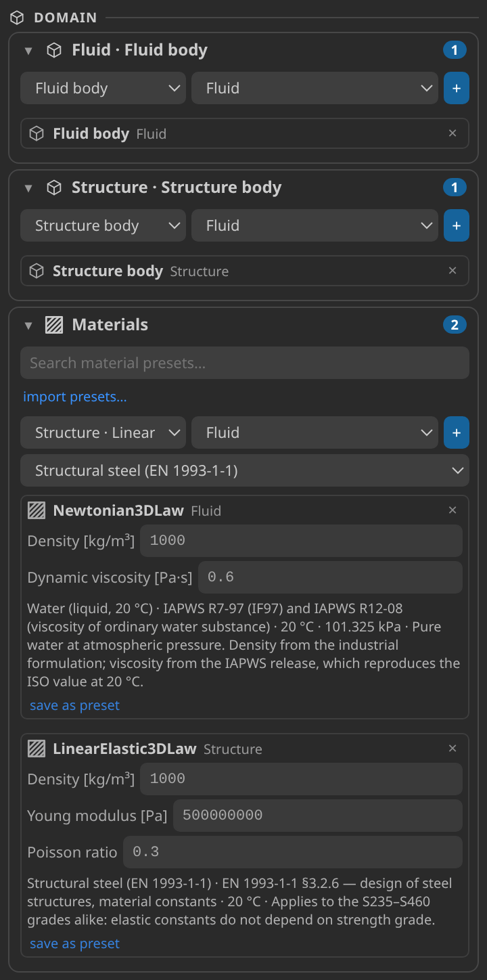The image size is (487, 980).
Task: Remove the LinearElastic3DLaw material
Action: tap(453, 749)
